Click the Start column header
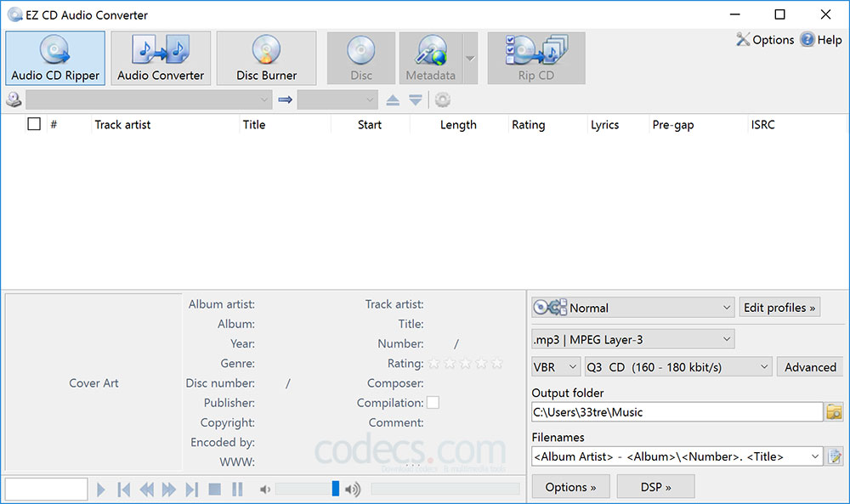The height and width of the screenshot is (504, 850). coord(369,125)
